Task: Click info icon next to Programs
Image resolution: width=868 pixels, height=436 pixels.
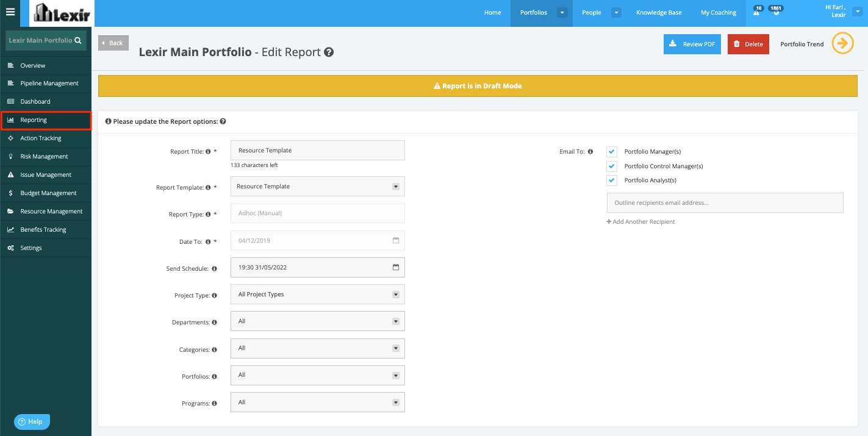Action: pyautogui.click(x=215, y=404)
